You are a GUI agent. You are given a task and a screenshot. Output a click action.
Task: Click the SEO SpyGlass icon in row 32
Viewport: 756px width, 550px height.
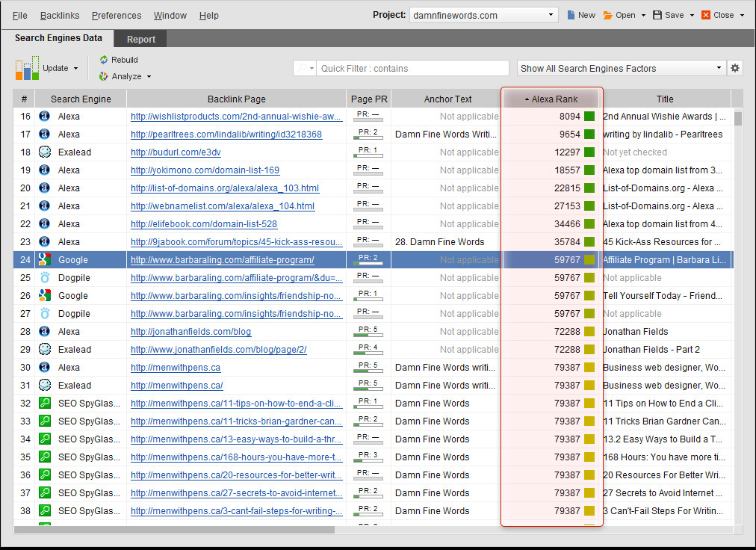click(44, 403)
